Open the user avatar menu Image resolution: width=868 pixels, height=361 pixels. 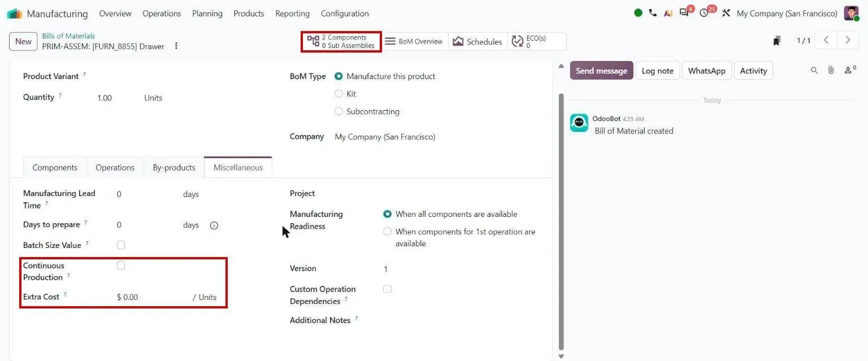[851, 12]
